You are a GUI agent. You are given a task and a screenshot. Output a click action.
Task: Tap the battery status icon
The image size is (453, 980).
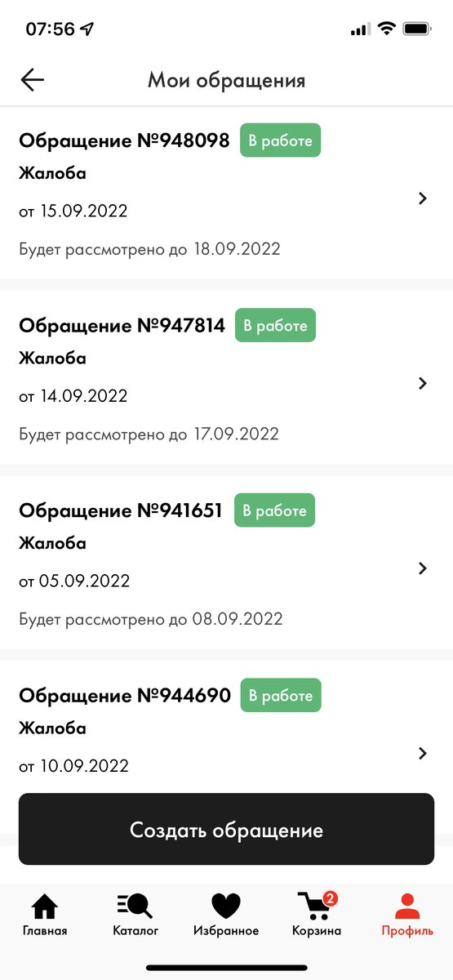(418, 29)
